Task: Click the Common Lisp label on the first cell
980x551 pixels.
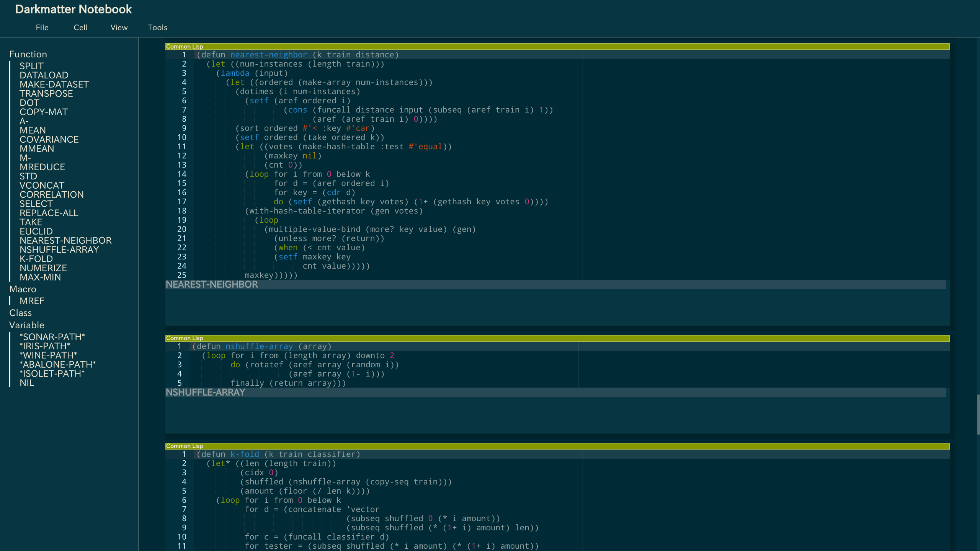Action: click(184, 46)
